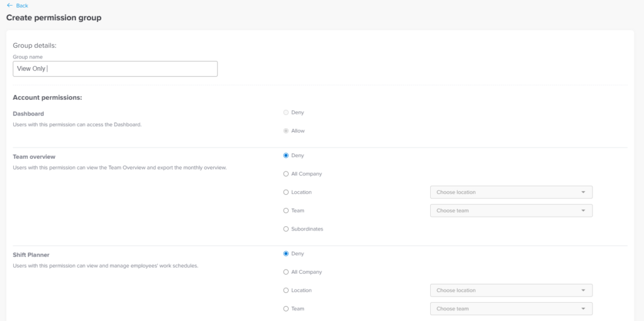This screenshot has width=644, height=321.
Task: Click the Group name text field
Action: (x=115, y=69)
